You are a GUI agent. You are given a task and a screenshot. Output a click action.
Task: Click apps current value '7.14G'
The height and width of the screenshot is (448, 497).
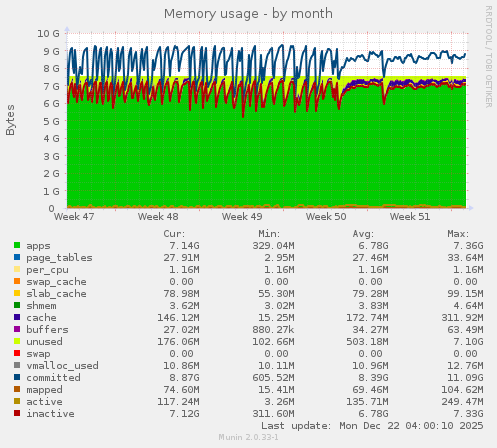[184, 246]
